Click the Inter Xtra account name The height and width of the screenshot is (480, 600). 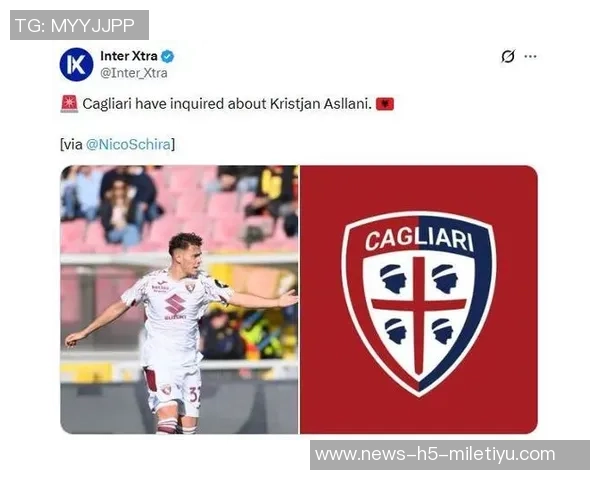click(129, 56)
